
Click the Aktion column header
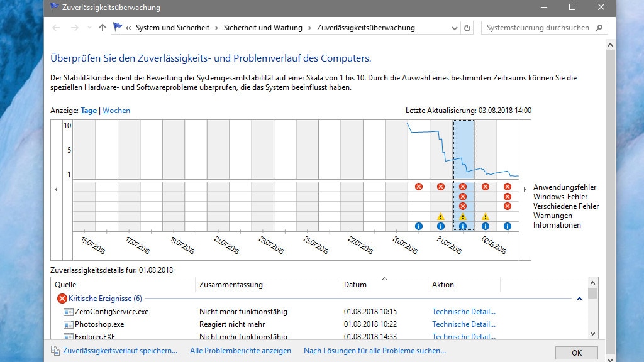coord(464,285)
